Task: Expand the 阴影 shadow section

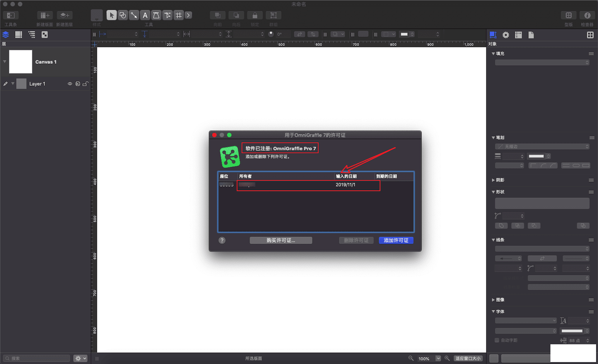Action: 493,180
